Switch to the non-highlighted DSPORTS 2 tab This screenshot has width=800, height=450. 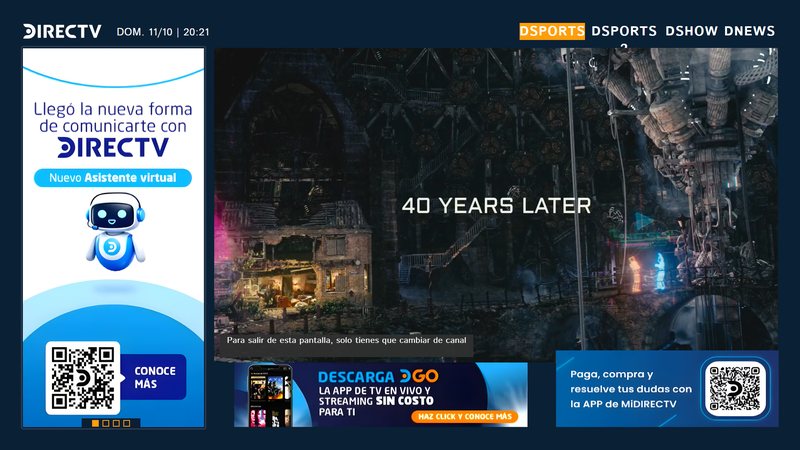click(624, 35)
